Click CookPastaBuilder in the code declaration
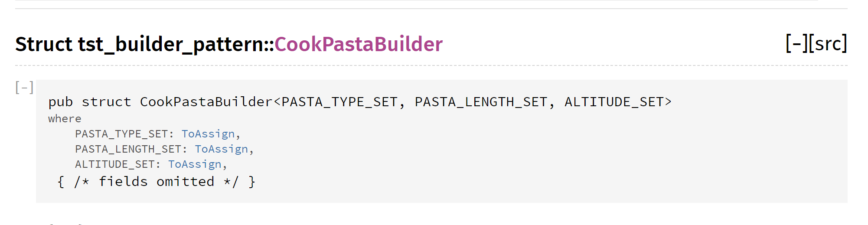The height and width of the screenshot is (225, 868). click(206, 102)
